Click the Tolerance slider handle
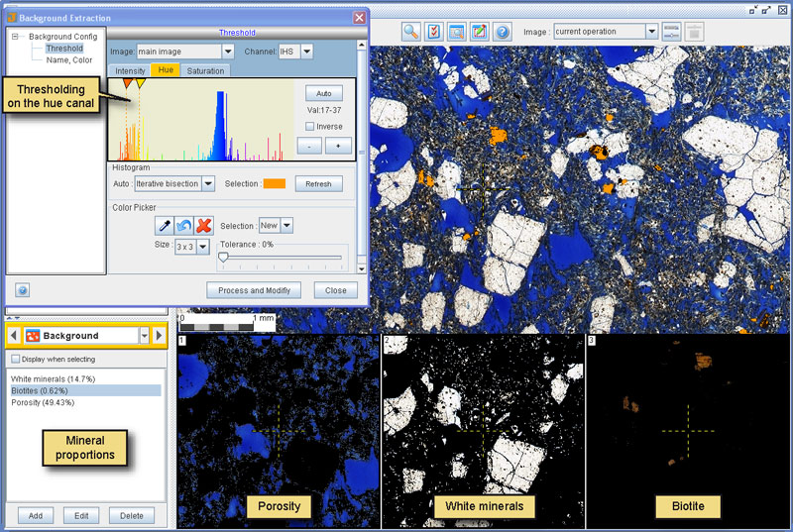 [223, 258]
